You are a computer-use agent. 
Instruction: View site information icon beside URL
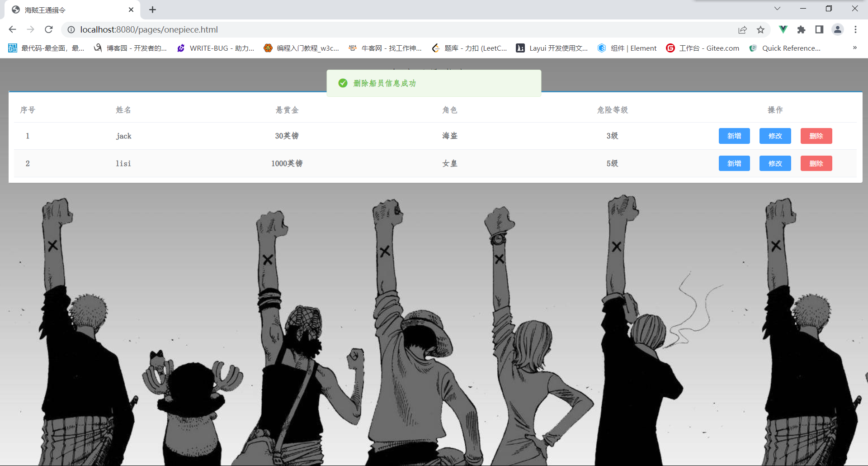tap(71, 29)
